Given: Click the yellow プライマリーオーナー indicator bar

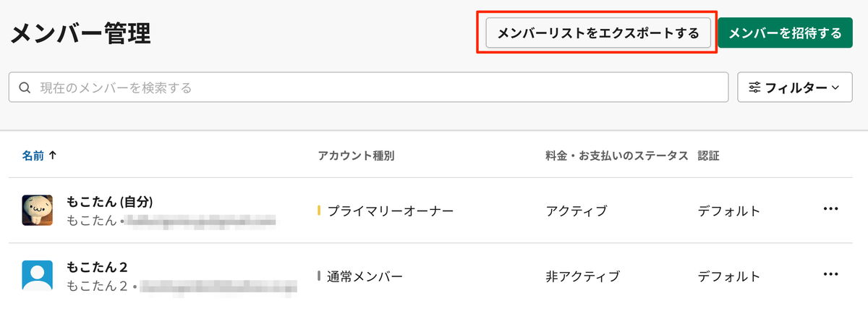Looking at the screenshot, I should (x=319, y=211).
